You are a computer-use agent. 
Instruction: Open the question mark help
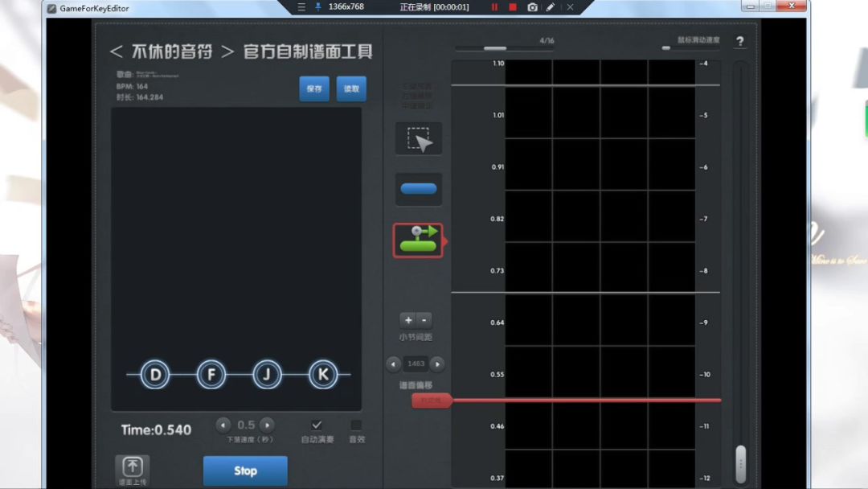tap(739, 42)
